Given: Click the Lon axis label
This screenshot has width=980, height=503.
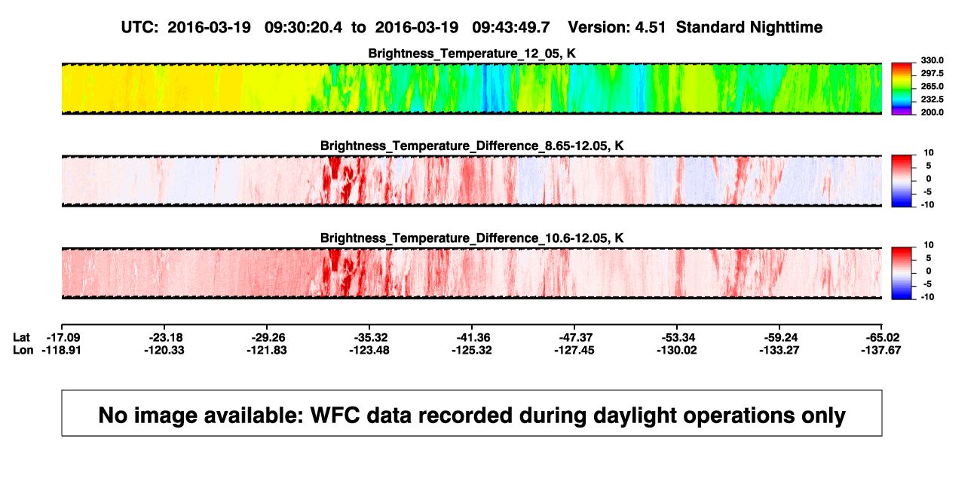Looking at the screenshot, I should 23,350.
